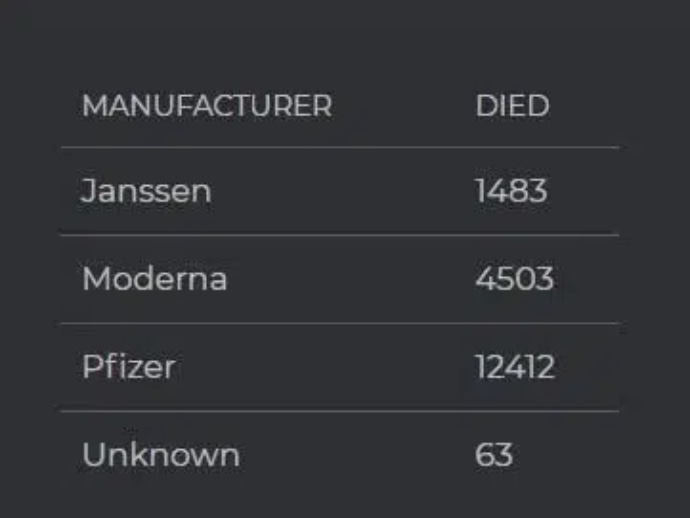Select the value 63

click(x=494, y=455)
